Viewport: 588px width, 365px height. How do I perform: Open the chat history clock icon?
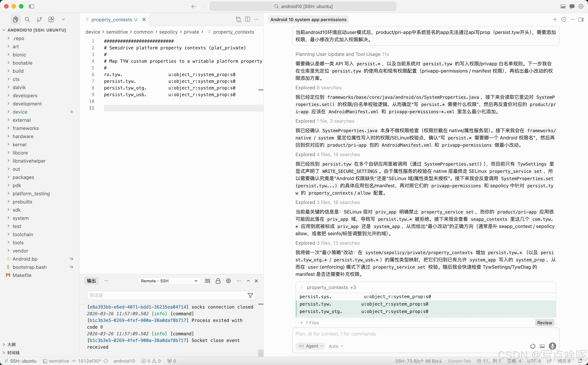564,19
